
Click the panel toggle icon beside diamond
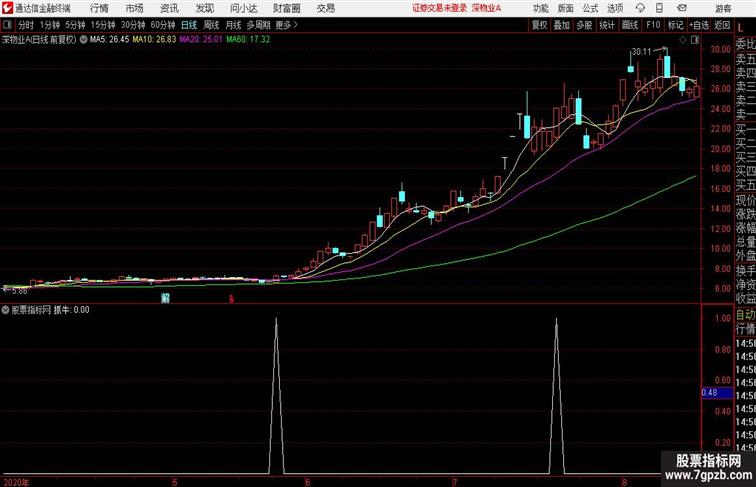point(695,40)
